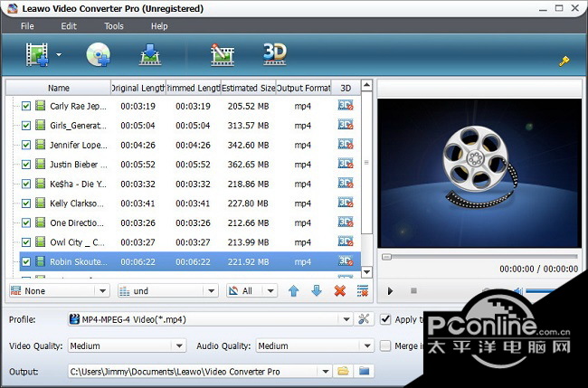The image size is (588, 388).
Task: Open the Edit menu
Action: (x=69, y=26)
